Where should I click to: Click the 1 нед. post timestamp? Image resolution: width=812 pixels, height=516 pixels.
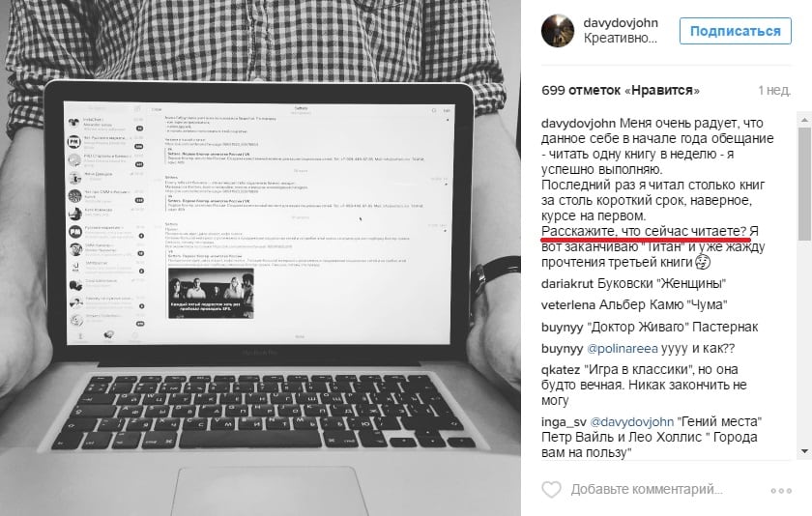pyautogui.click(x=774, y=90)
